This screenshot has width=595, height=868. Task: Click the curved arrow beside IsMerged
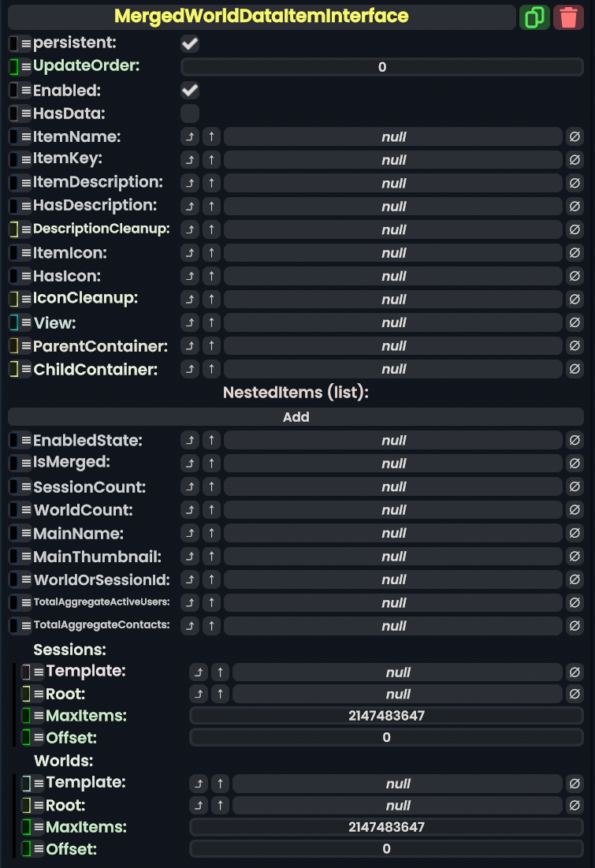(189, 464)
